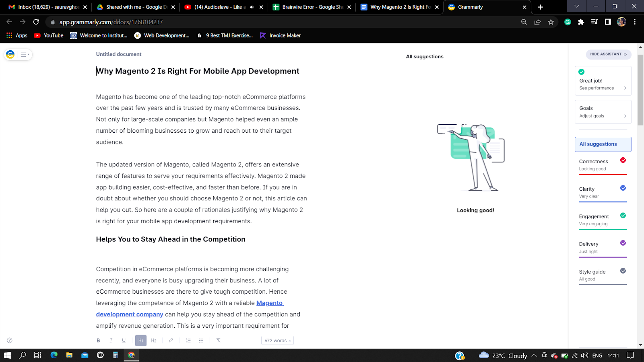The width and height of the screenshot is (644, 362).
Task: Expand See performance chevron arrow
Action: (x=625, y=88)
